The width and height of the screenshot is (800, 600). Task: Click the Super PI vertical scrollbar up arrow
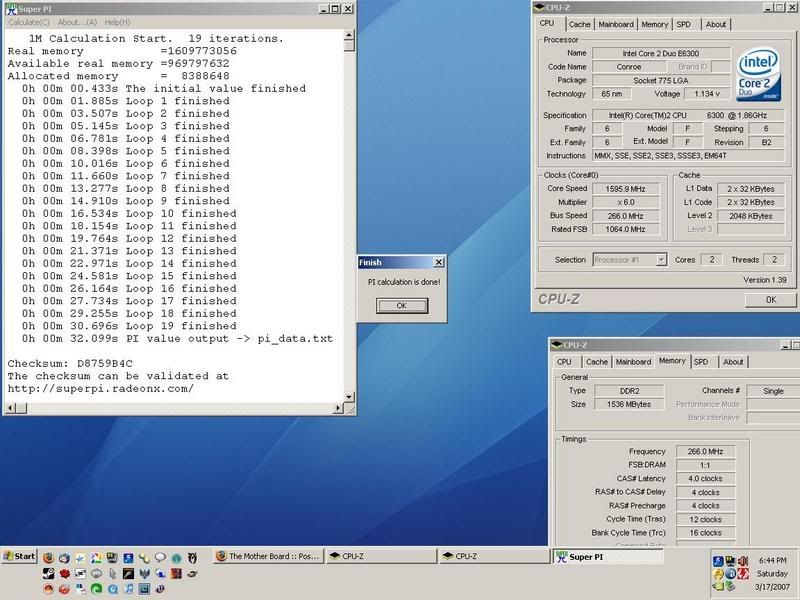pos(349,35)
